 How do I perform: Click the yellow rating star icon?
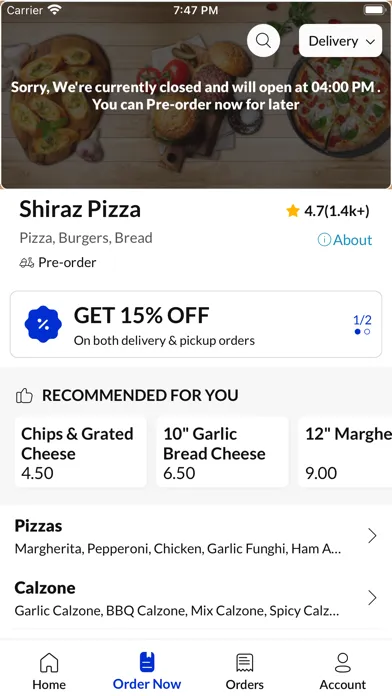[x=293, y=211]
